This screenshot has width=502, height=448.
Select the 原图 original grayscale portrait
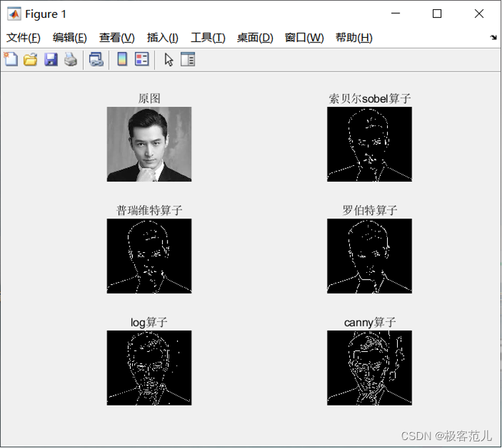tap(149, 144)
